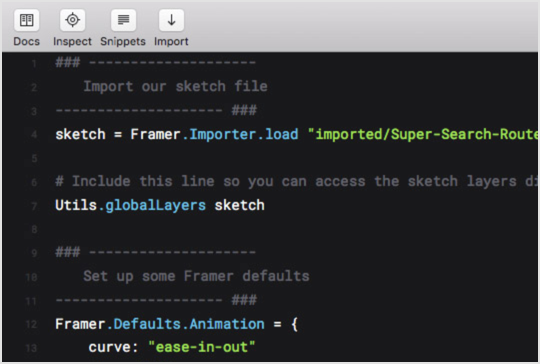Click line number 8 in the gutter
This screenshot has height=364, width=540.
click(x=34, y=229)
